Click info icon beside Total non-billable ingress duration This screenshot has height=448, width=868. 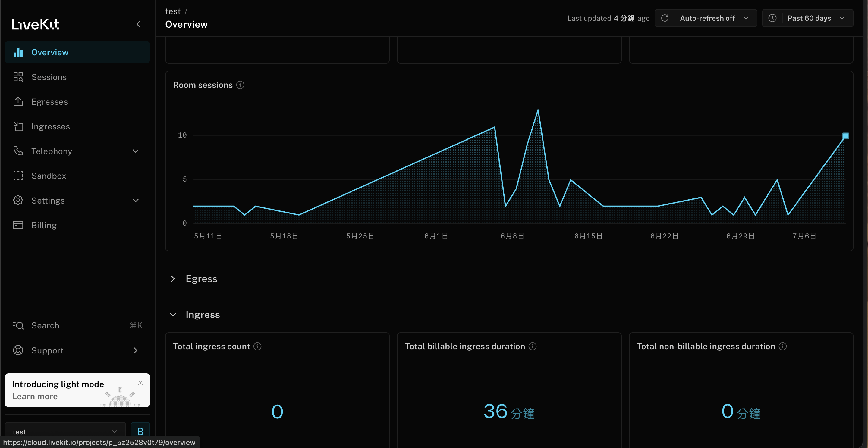tap(783, 346)
